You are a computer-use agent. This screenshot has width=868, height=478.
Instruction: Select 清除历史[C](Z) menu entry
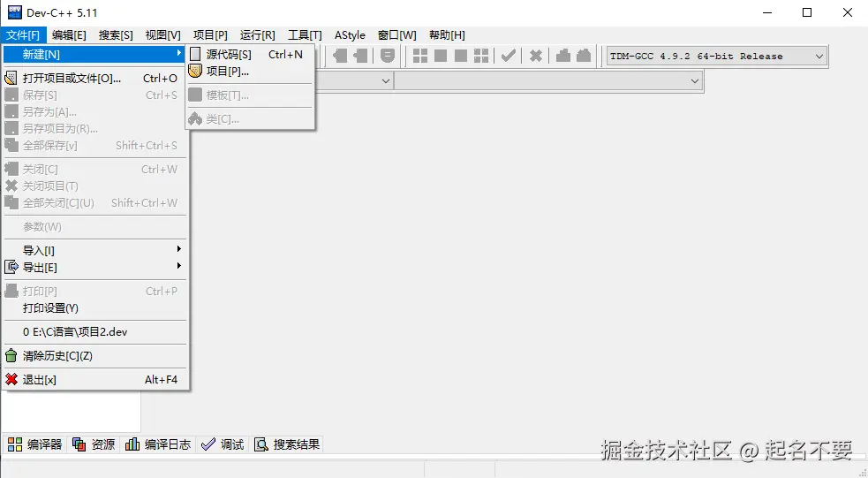point(95,355)
